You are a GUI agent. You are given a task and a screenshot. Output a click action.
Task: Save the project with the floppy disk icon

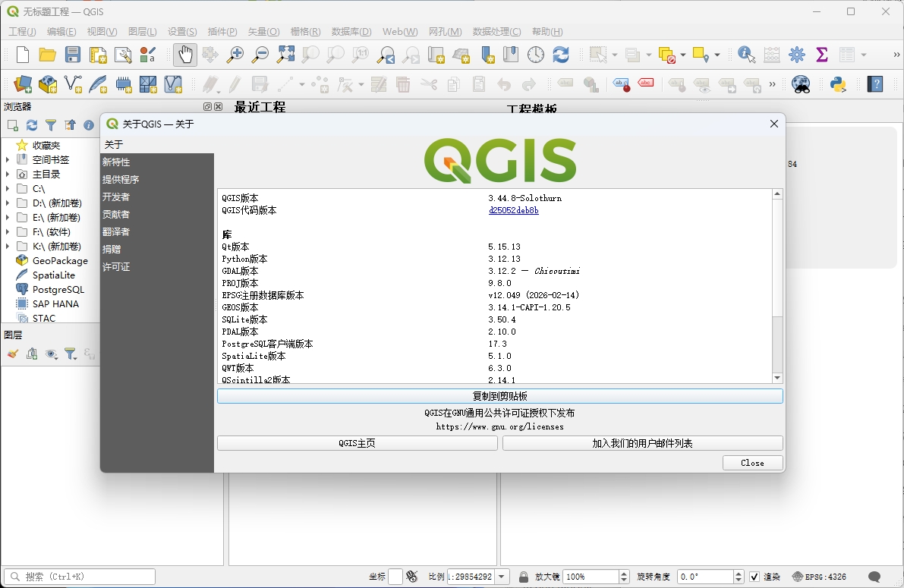pyautogui.click(x=73, y=55)
